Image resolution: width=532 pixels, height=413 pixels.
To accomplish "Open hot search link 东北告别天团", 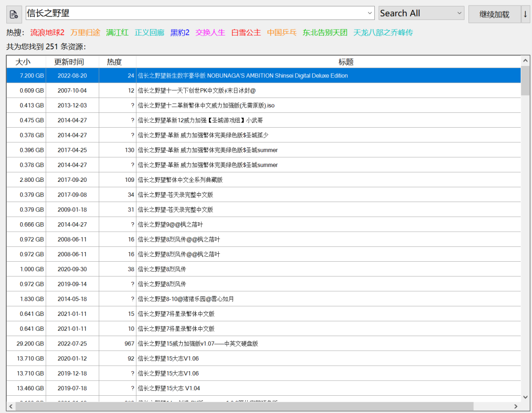I will [325, 33].
